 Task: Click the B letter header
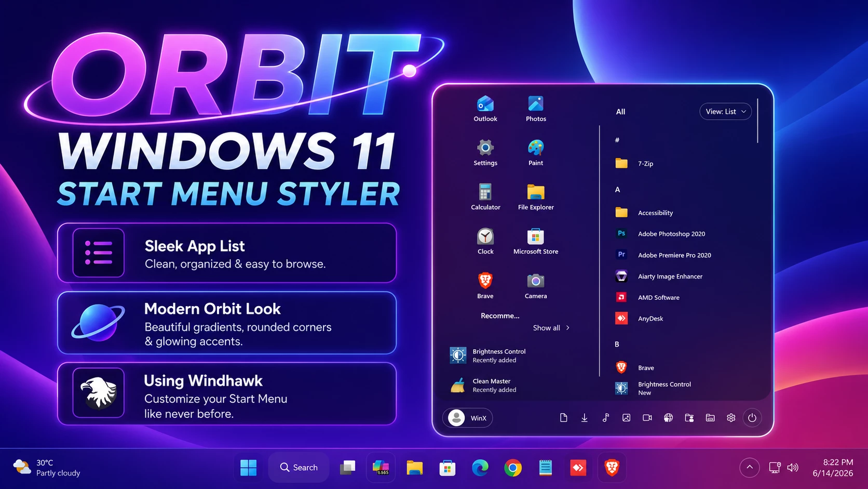[x=617, y=344]
